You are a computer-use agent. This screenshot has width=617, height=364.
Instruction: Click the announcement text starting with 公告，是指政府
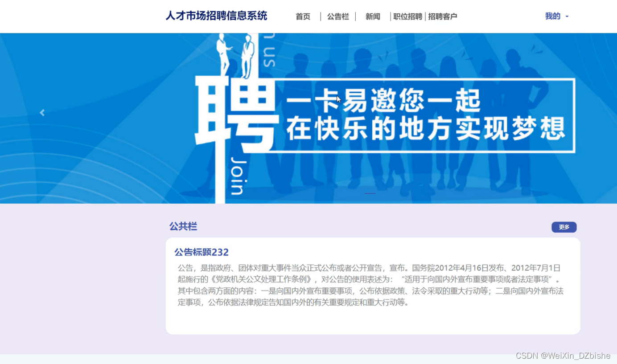coord(370,285)
